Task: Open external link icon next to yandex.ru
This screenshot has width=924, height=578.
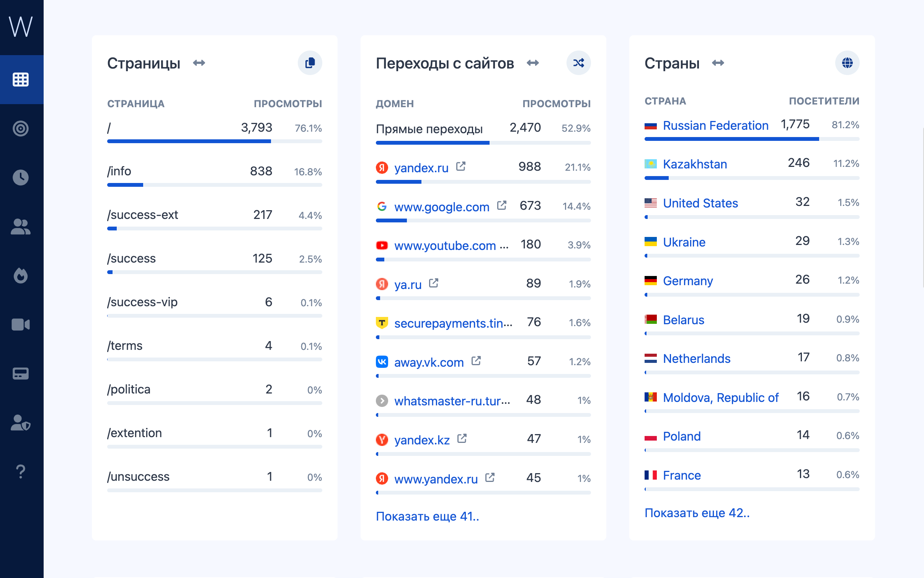Action: point(461,167)
